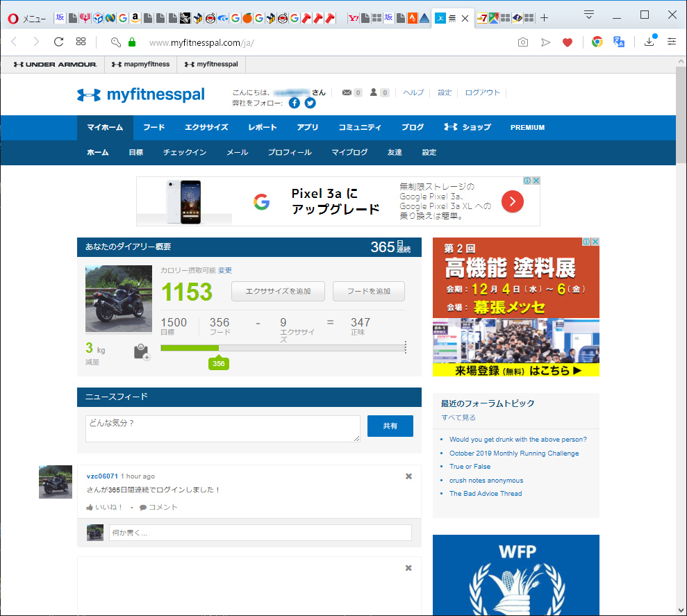687x616 pixels.
Task: Open the エクササイズ menu
Action: [206, 128]
